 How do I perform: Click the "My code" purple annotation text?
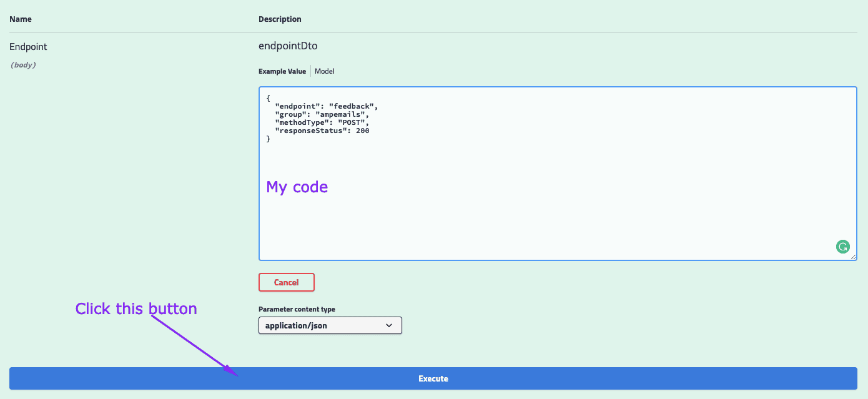[x=297, y=187]
